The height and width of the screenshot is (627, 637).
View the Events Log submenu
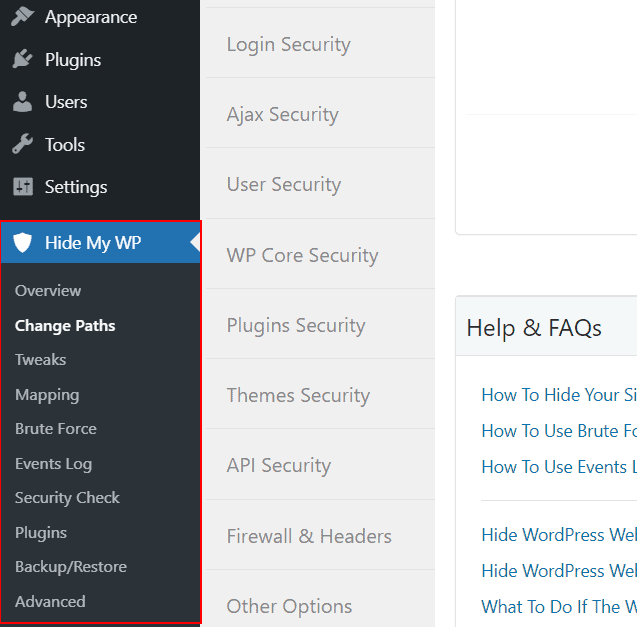point(53,464)
